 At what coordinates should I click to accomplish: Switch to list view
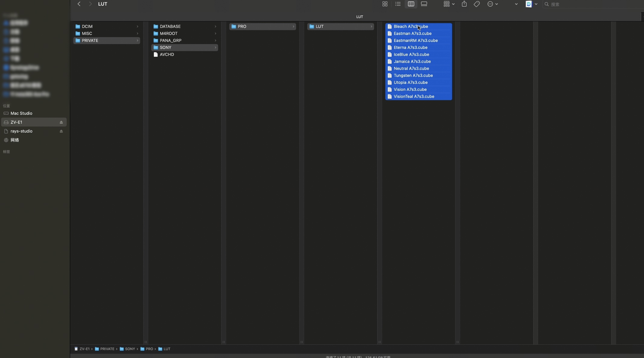coord(398,4)
